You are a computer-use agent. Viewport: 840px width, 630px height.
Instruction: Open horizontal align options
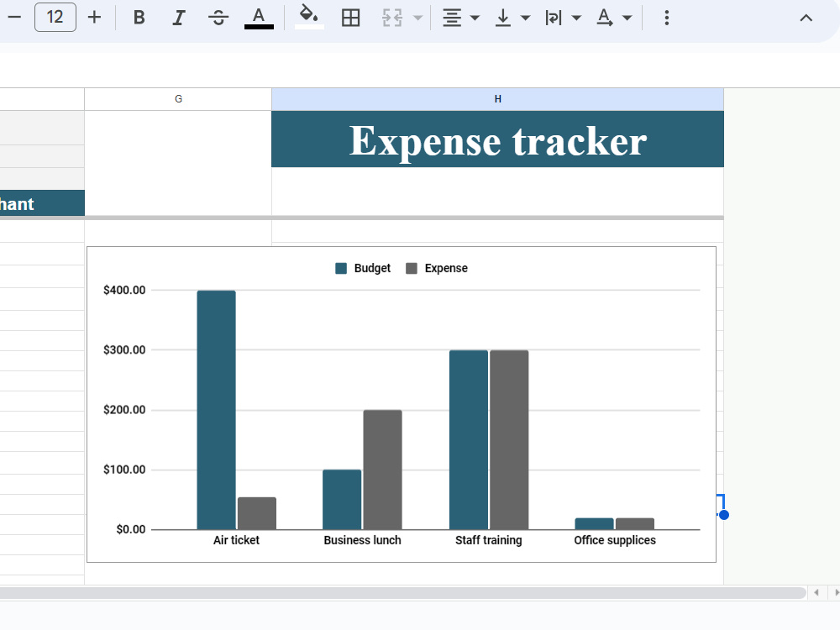coord(452,18)
